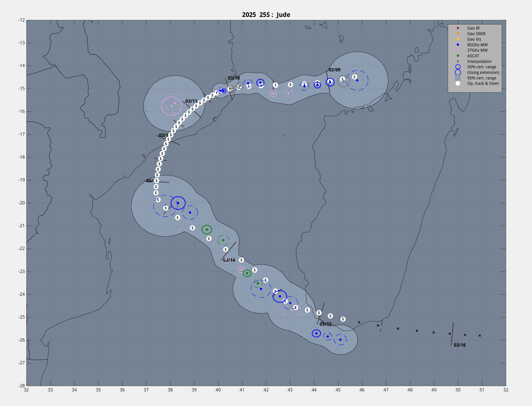The height and width of the screenshot is (406, 532).
Task: Click the 03/15 date marker label
Action: click(325, 324)
